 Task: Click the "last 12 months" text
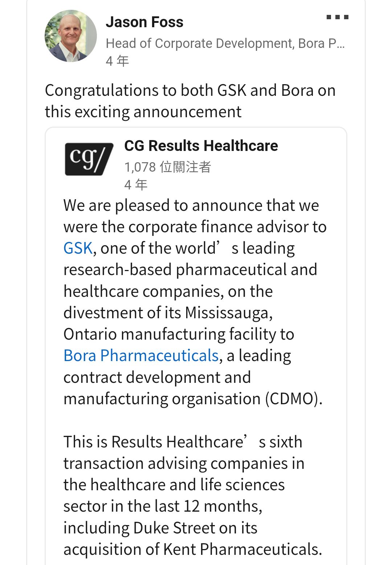pyautogui.click(x=217, y=506)
